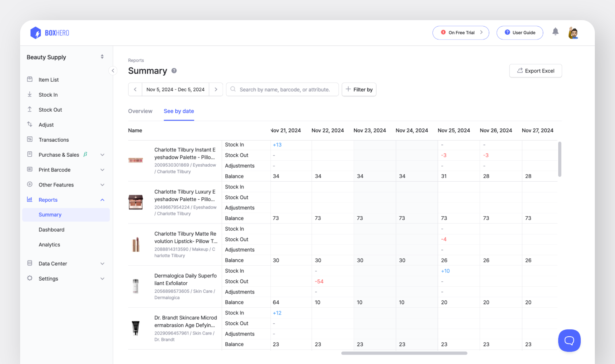
Task: Go to next date range
Action: 216,89
